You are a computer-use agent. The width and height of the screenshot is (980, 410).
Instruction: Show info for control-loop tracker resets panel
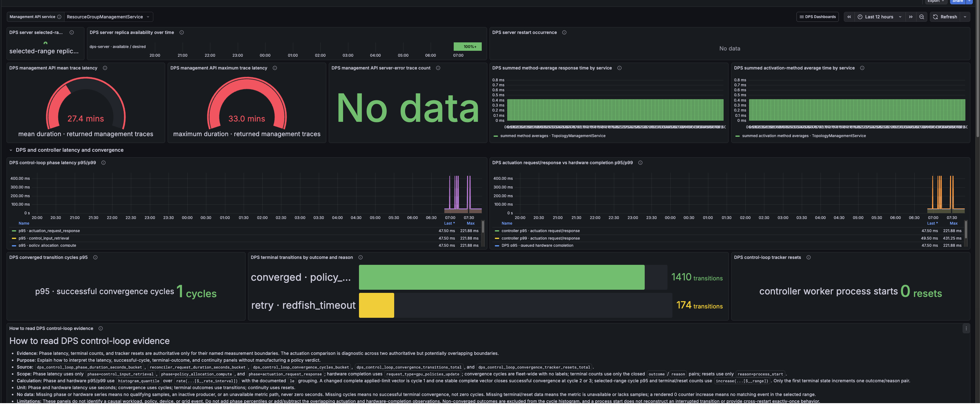(808, 257)
